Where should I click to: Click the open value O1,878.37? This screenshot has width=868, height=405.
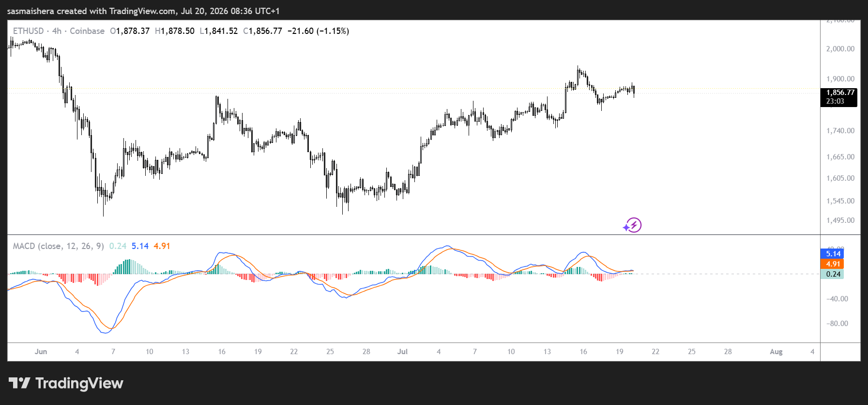point(130,31)
